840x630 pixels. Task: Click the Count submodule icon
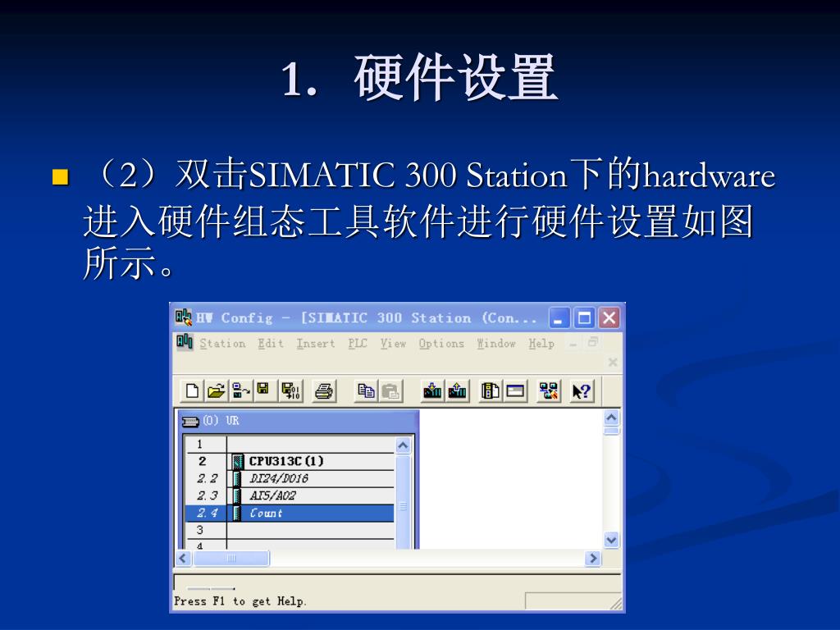click(236, 513)
